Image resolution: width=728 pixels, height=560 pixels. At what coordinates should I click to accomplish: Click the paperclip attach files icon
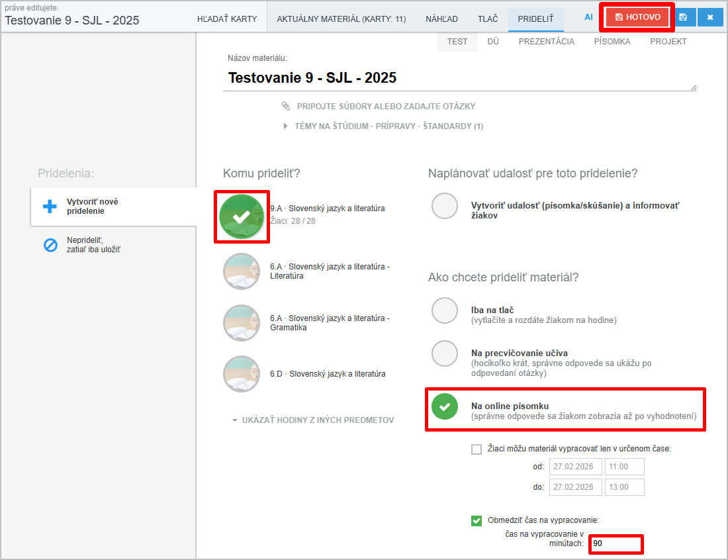coord(286,106)
